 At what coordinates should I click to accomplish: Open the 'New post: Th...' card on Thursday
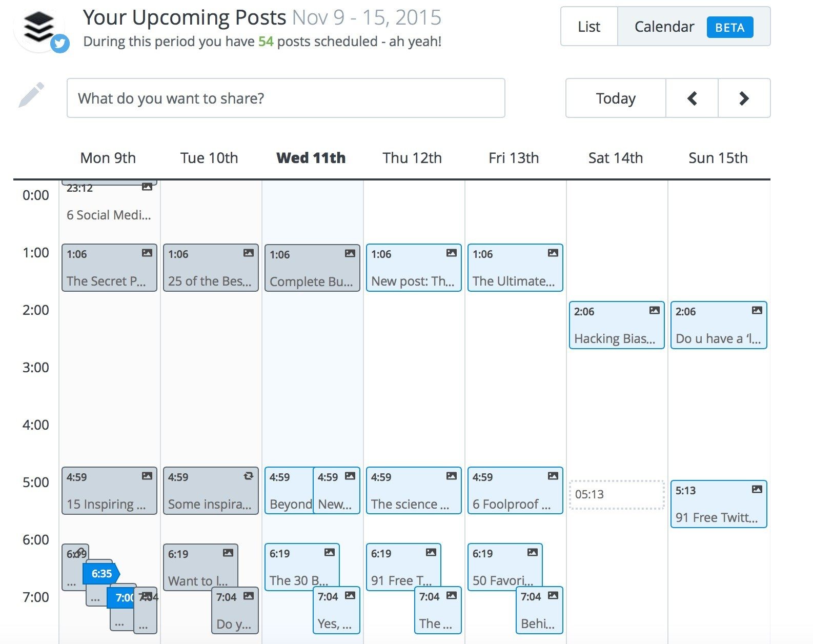point(413,268)
